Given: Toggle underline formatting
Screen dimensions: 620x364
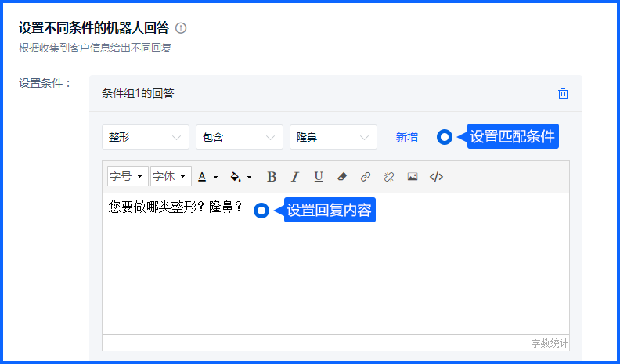Looking at the screenshot, I should click(x=319, y=177).
